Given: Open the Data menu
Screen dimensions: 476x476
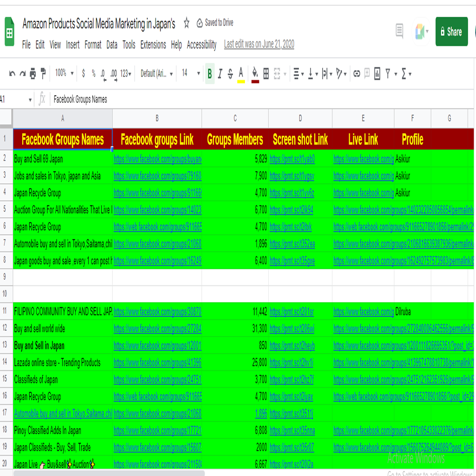Looking at the screenshot, I should (x=112, y=45).
